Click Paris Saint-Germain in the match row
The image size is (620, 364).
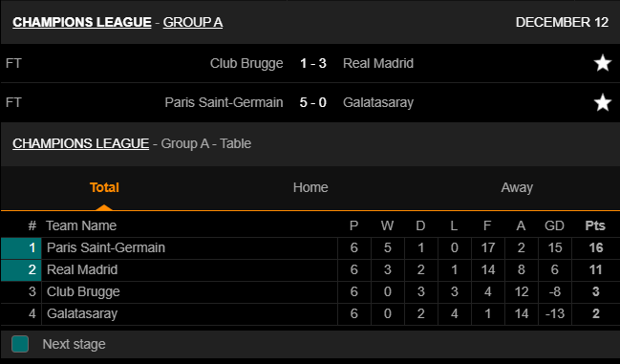[x=224, y=102]
